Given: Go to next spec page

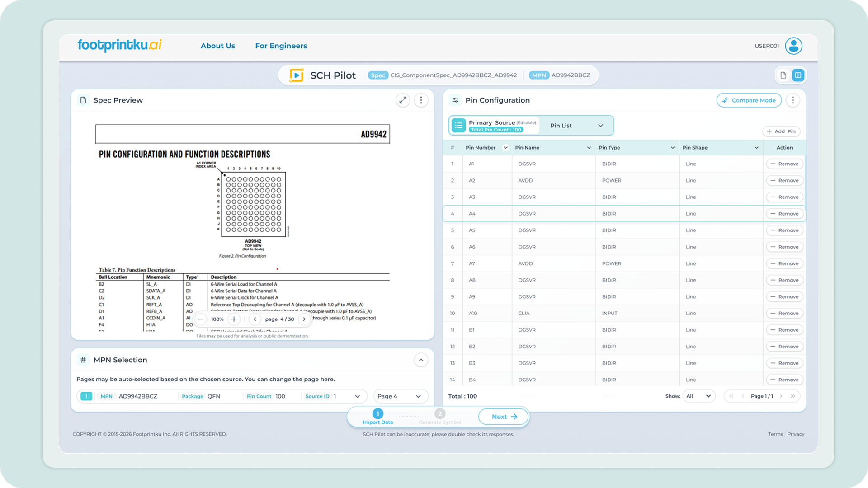Looking at the screenshot, I should pyautogui.click(x=304, y=319).
